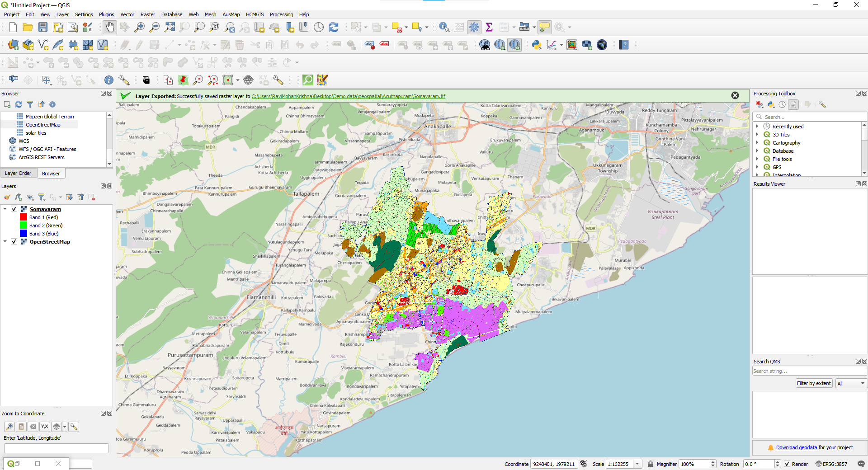Open the scale dropdown
This screenshot has width=868, height=470.
point(637,464)
